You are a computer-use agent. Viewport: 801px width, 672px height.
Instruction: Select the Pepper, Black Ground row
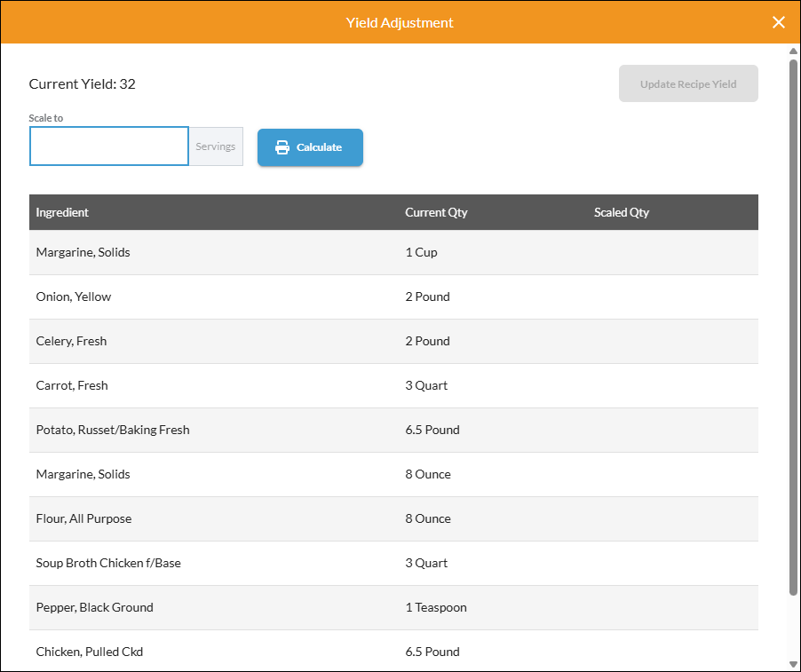tap(94, 607)
